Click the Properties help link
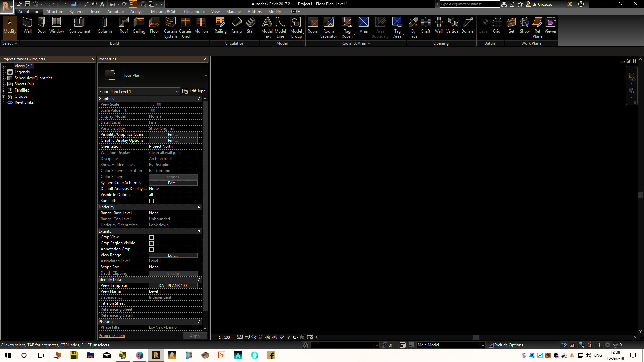This screenshot has width=644, height=362. click(x=112, y=336)
